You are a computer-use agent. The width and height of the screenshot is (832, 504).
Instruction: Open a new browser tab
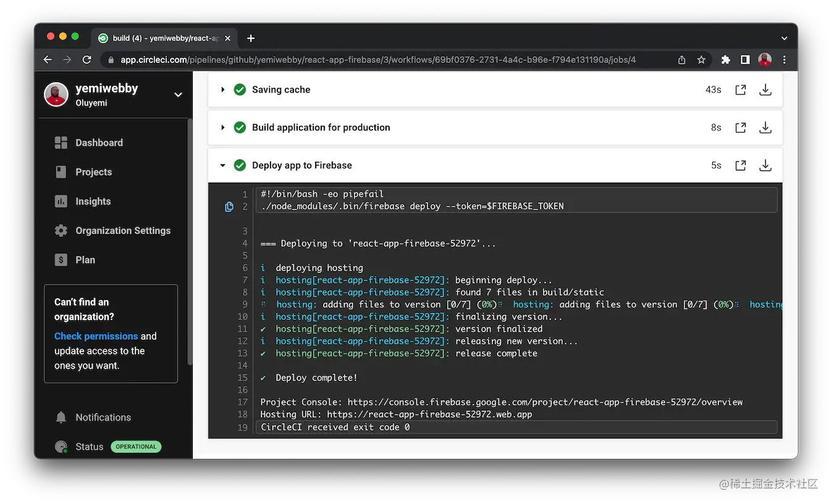pyautogui.click(x=251, y=38)
